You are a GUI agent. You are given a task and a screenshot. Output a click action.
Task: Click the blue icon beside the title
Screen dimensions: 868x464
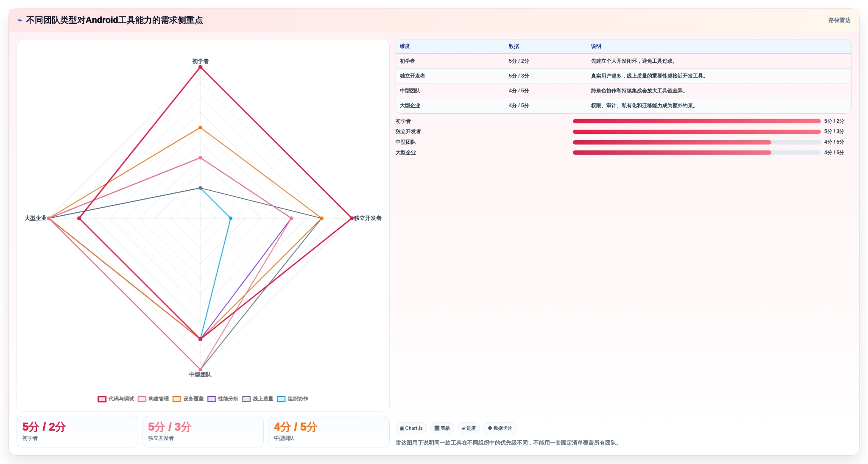[x=20, y=20]
